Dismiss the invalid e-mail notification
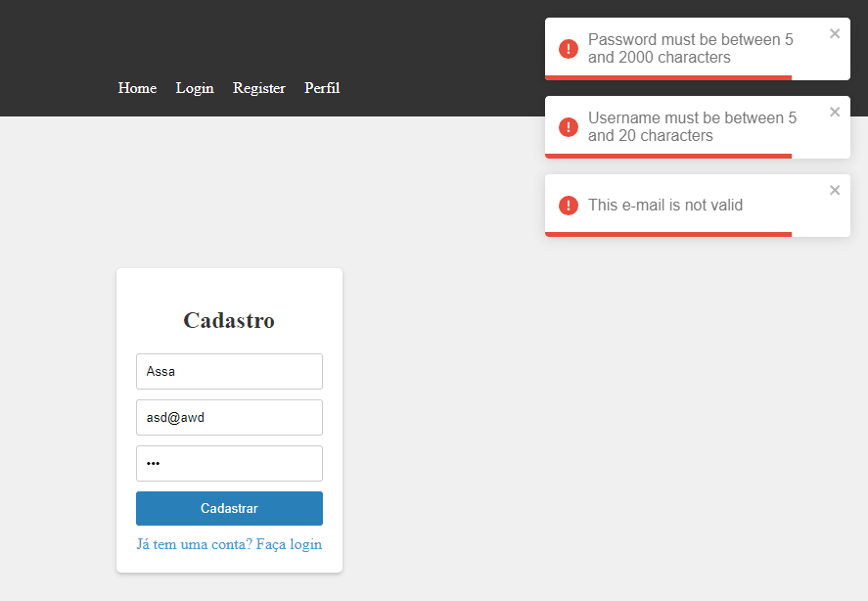868x601 pixels. pyautogui.click(x=835, y=190)
